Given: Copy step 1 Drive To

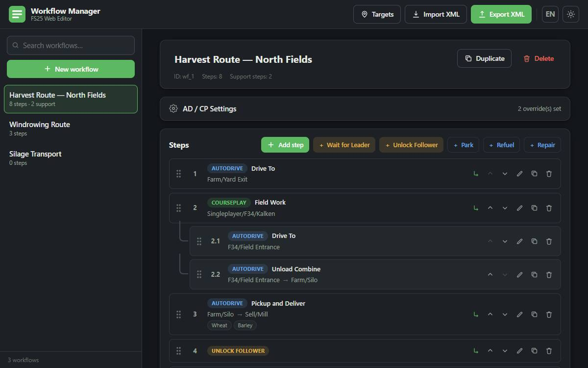Looking at the screenshot, I should (x=534, y=174).
